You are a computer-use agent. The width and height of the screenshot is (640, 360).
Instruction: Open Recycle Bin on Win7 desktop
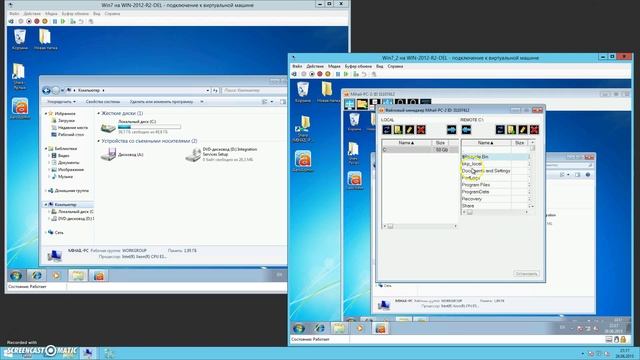(20, 40)
